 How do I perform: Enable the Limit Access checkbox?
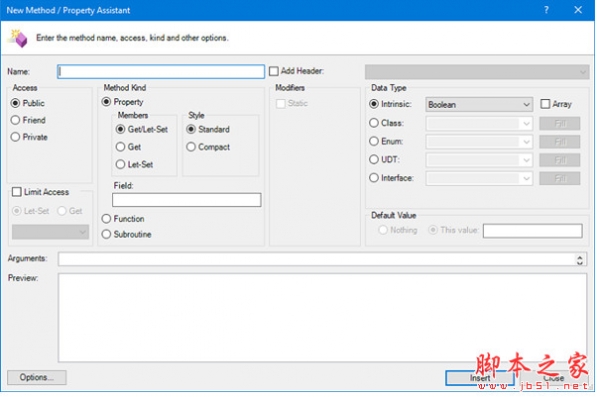pos(17,192)
